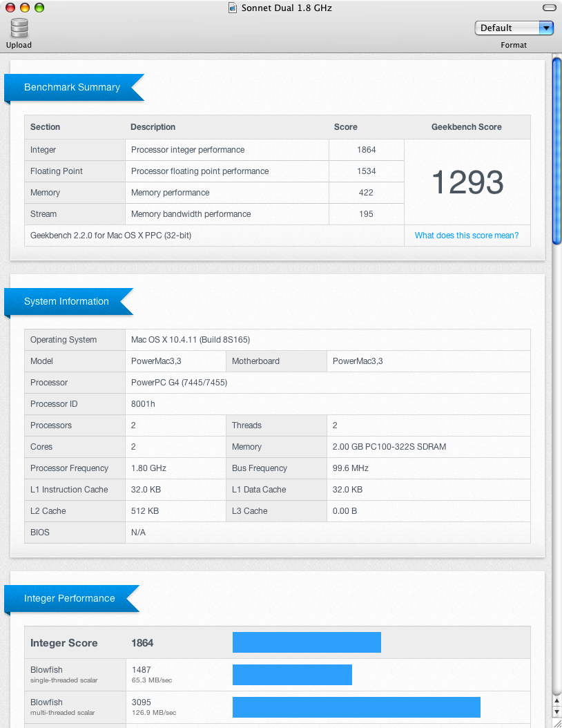Click the document icon in title bar
Image resolution: width=562 pixels, height=728 pixels.
pyautogui.click(x=233, y=8)
